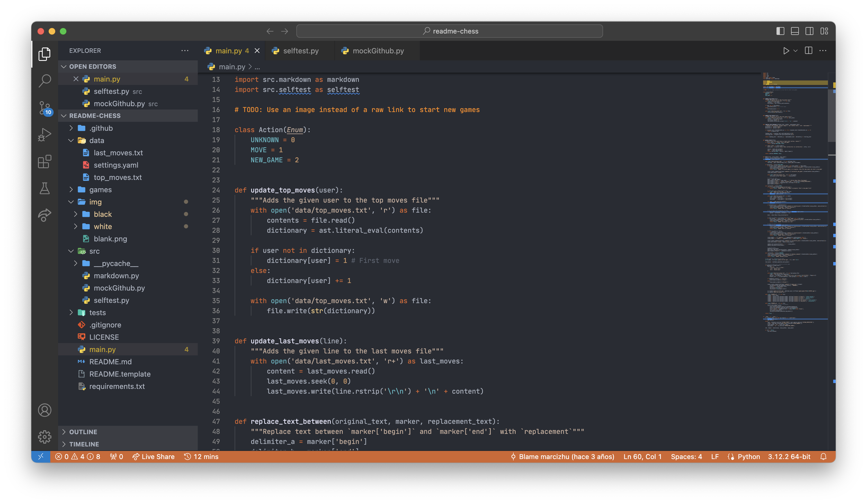Open the Search view in activity bar
This screenshot has height=504, width=867.
pos(45,81)
